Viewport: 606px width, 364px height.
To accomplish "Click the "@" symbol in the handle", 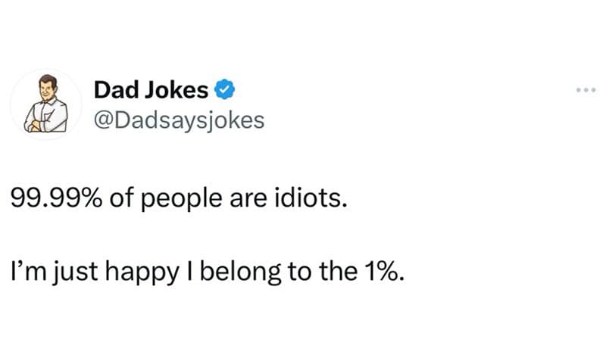I will tap(102, 120).
